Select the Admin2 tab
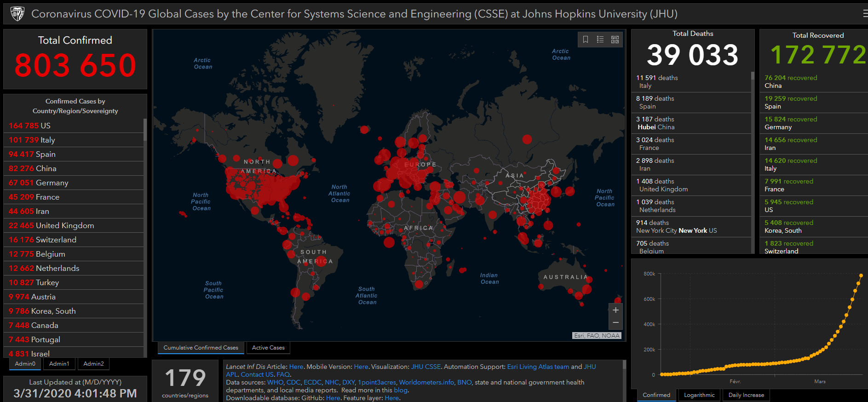The image size is (868, 402). pyautogui.click(x=94, y=364)
